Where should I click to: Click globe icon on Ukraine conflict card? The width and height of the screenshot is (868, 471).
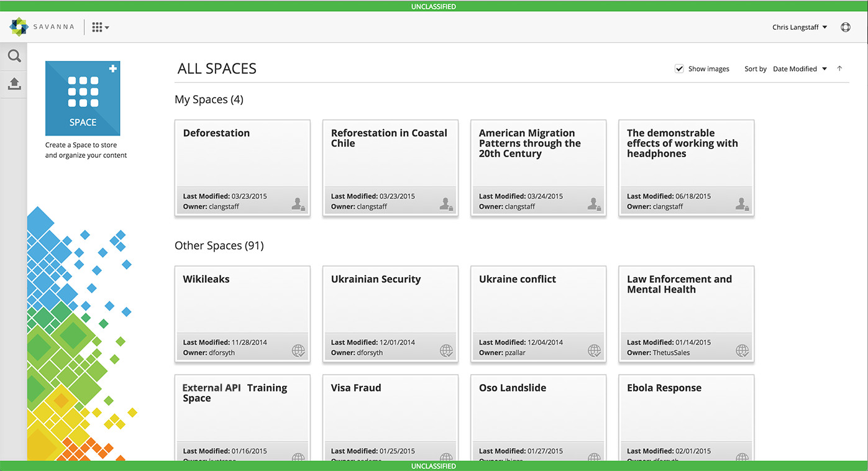click(594, 350)
